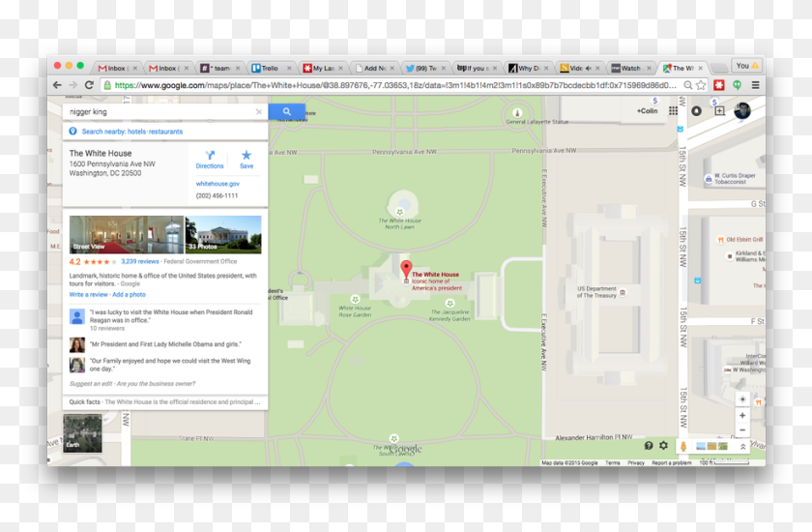Open the imagery photo strip
This screenshot has width=812, height=532.
point(712,446)
